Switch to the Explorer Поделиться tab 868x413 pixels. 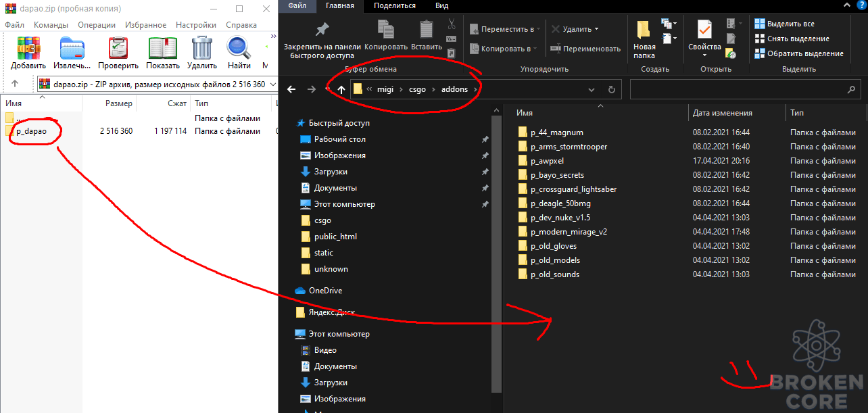(396, 5)
